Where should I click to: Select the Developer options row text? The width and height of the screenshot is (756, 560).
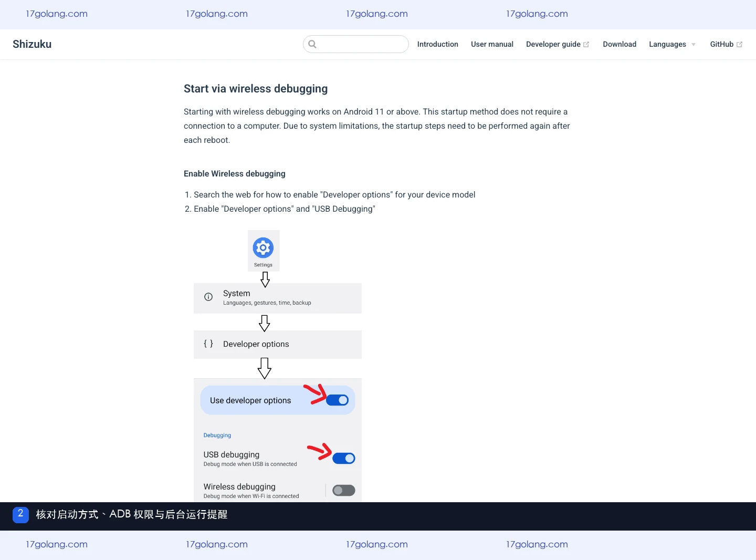pos(256,344)
